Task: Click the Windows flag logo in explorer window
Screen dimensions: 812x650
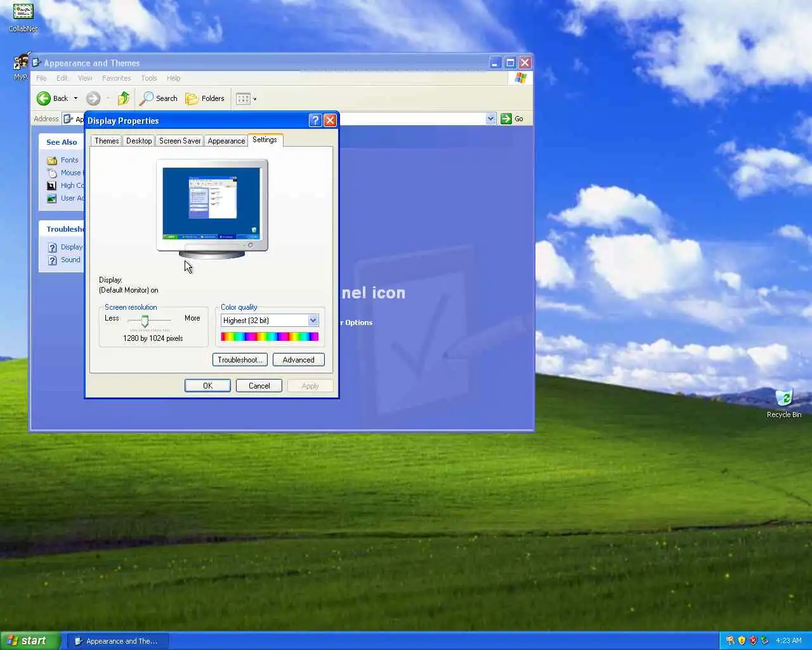Action: click(520, 78)
